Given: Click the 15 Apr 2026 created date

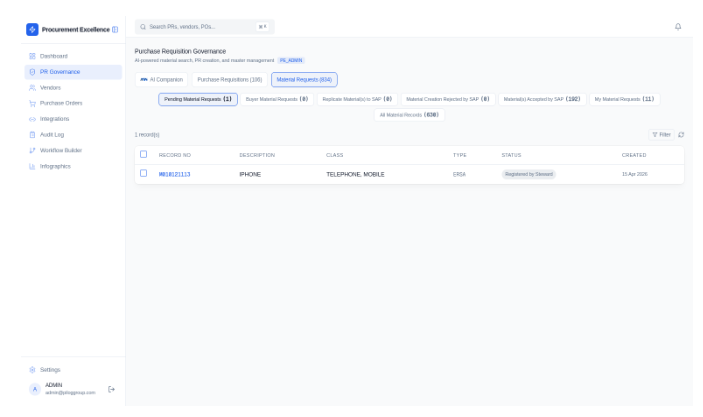Looking at the screenshot, I should [634, 174].
